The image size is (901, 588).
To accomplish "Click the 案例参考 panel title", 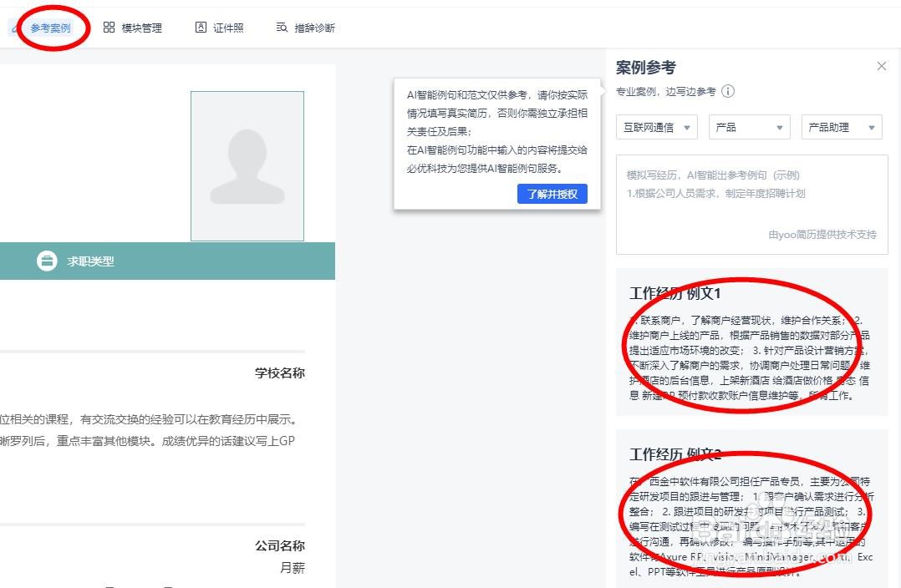I will coord(646,67).
